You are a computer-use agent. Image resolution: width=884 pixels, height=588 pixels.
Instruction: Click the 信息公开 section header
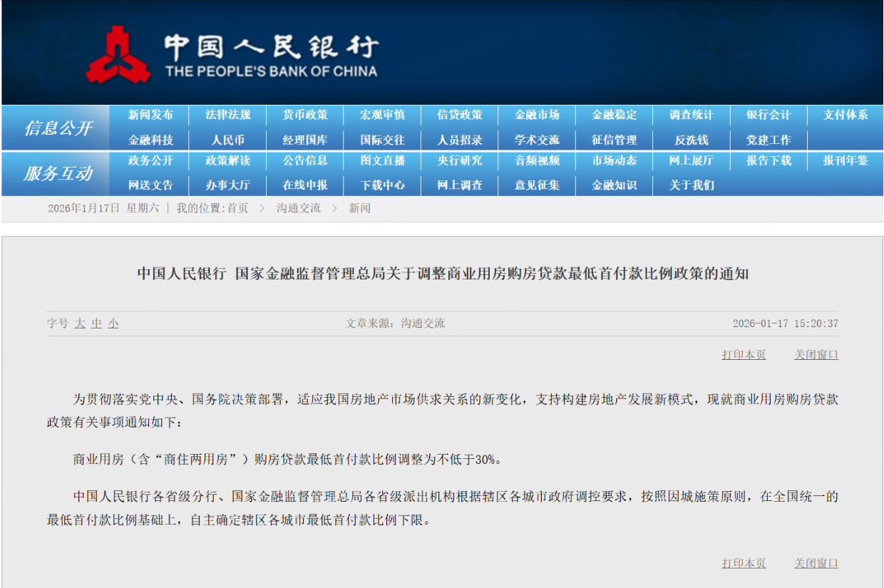57,128
